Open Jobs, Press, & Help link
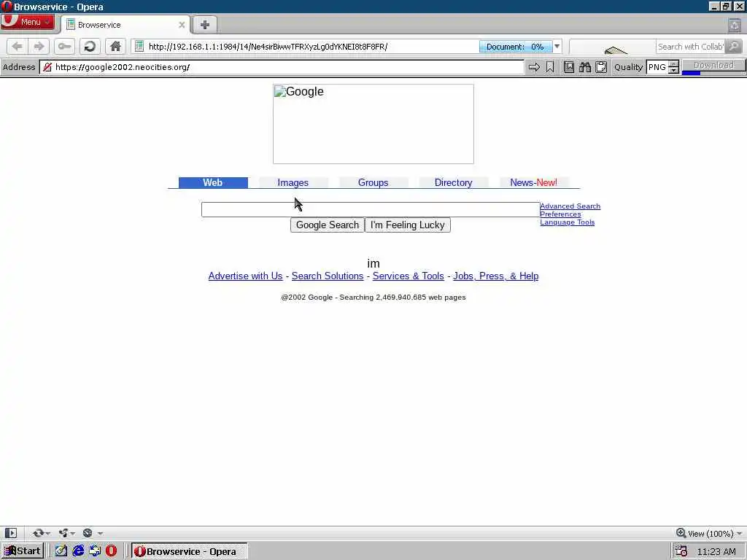 click(x=496, y=276)
